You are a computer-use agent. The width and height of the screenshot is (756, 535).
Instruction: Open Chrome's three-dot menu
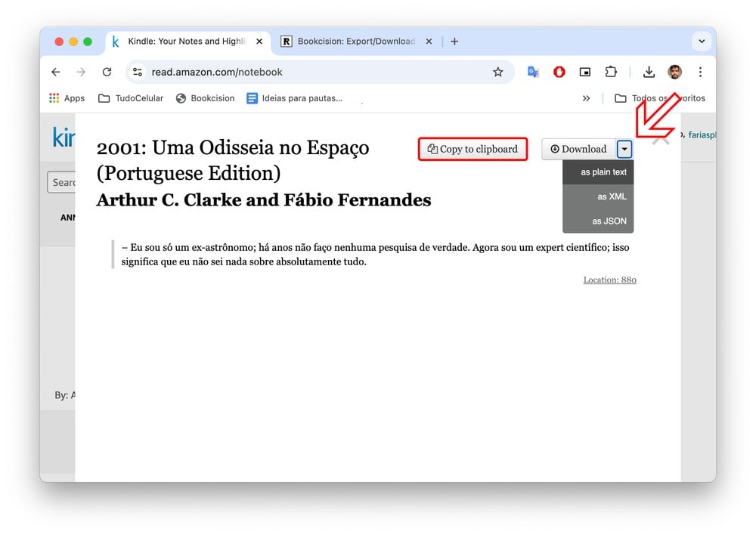[700, 72]
